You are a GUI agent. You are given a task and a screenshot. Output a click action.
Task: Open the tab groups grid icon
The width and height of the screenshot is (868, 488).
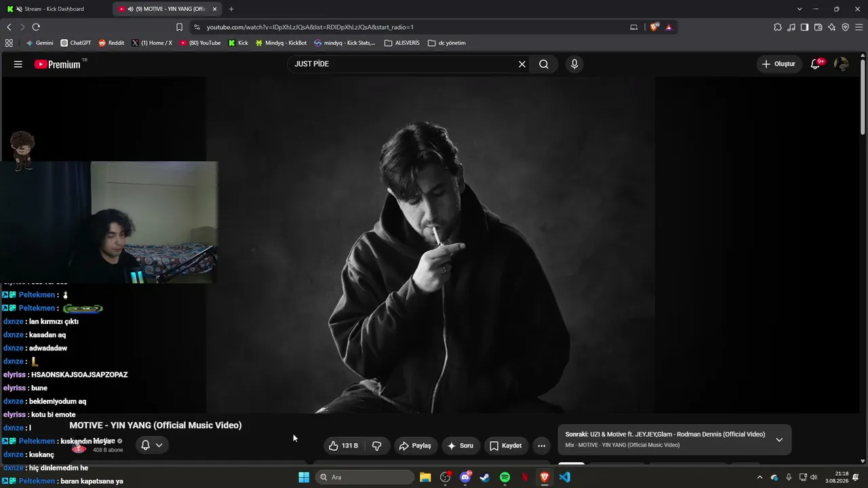[x=9, y=43]
